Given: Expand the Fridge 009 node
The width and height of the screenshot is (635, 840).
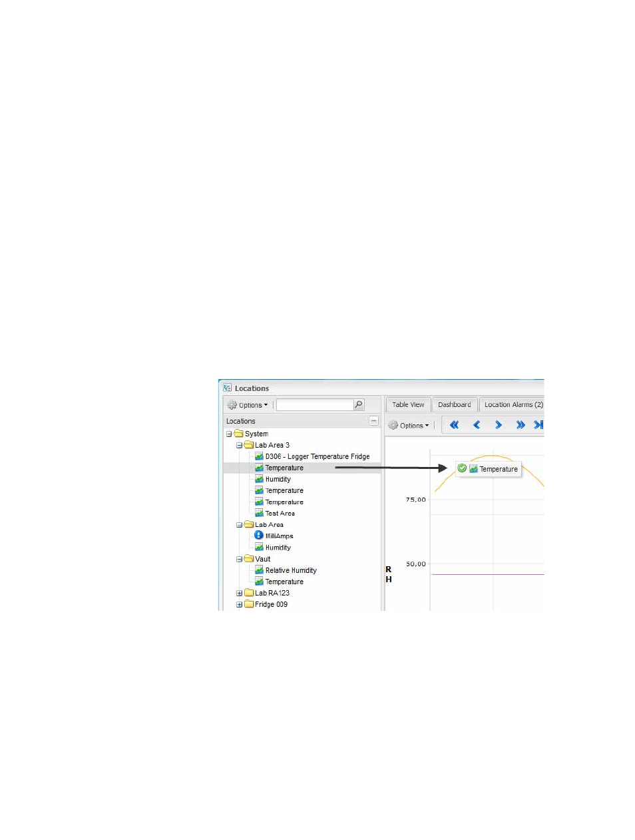Looking at the screenshot, I should tap(240, 605).
